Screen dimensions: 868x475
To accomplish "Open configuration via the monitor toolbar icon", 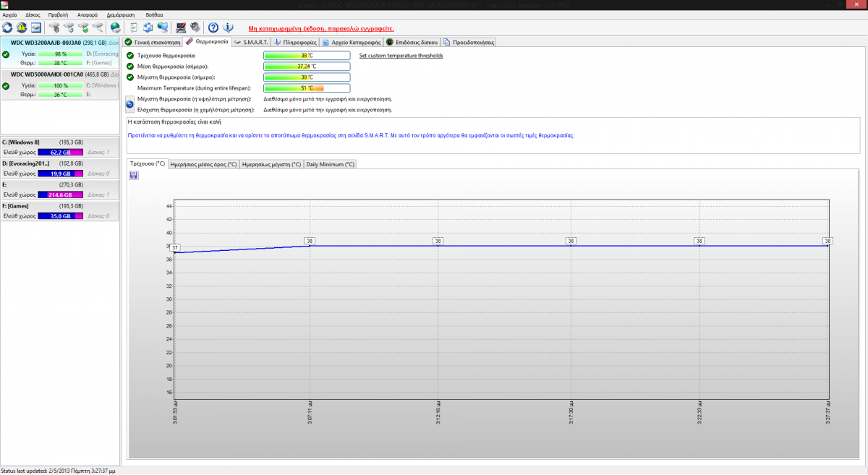I will tap(181, 27).
